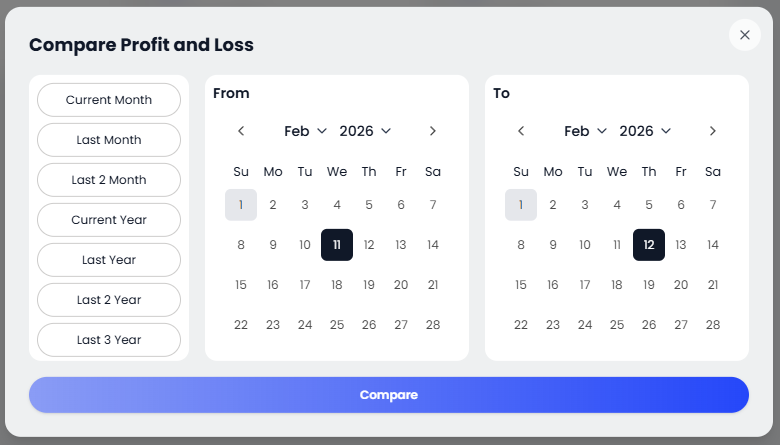Viewport: 780px width, 445px height.
Task: Open the month dropdown in To calendar
Action: click(585, 131)
